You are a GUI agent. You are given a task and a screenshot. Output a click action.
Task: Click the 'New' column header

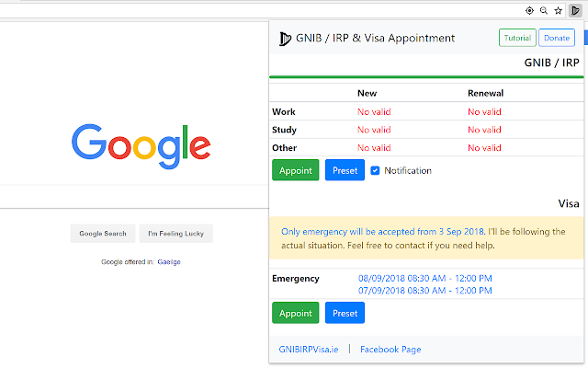click(367, 93)
